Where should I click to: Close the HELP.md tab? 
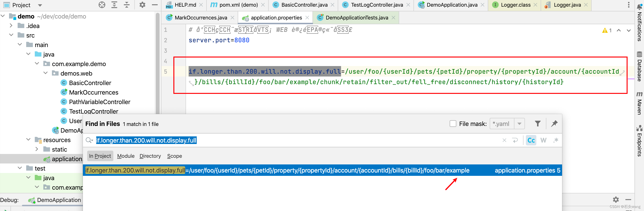201,5
